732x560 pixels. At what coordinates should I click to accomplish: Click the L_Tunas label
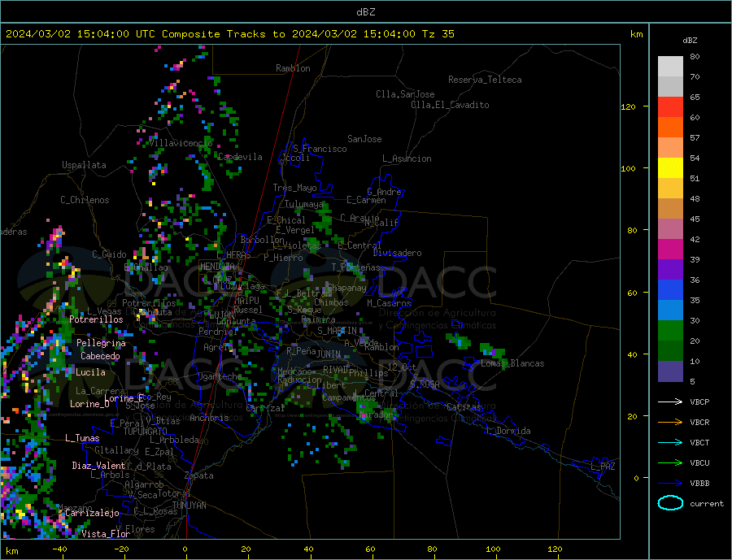(82, 438)
